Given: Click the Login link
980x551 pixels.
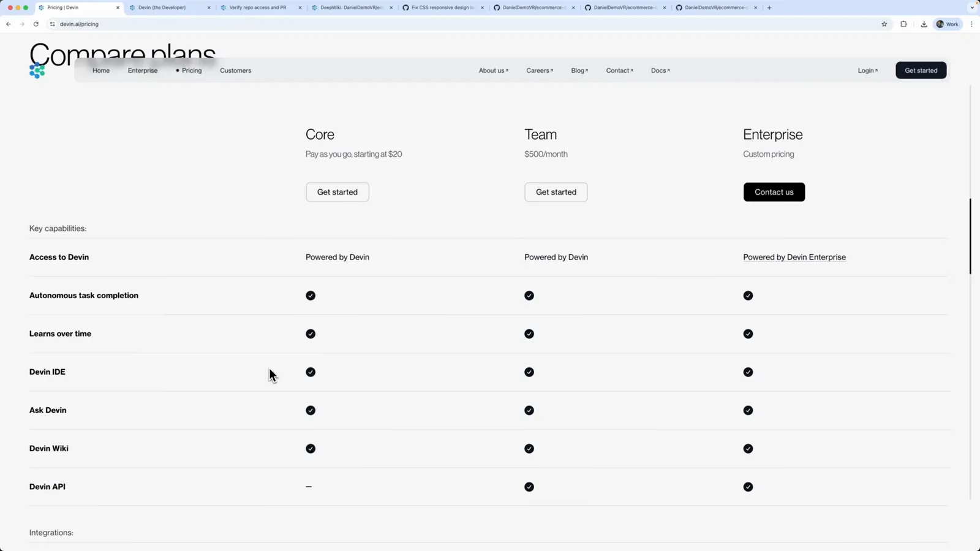Looking at the screenshot, I should (868, 70).
